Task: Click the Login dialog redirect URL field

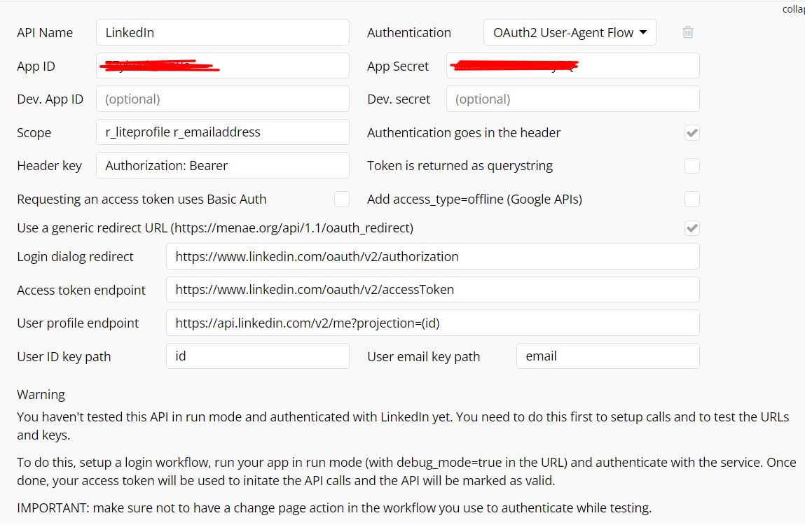Action: point(432,256)
